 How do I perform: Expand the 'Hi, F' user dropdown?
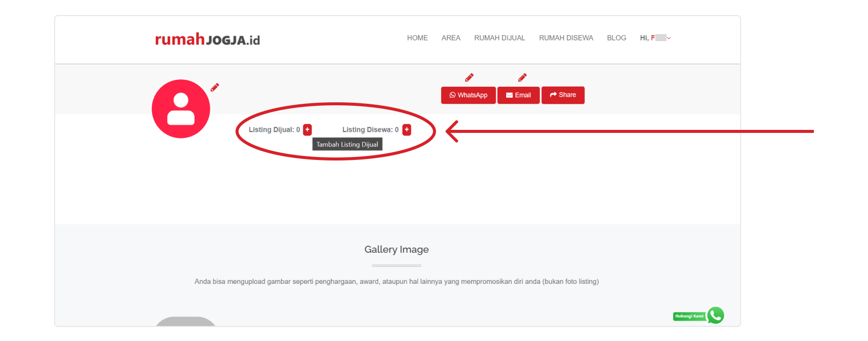(x=655, y=38)
